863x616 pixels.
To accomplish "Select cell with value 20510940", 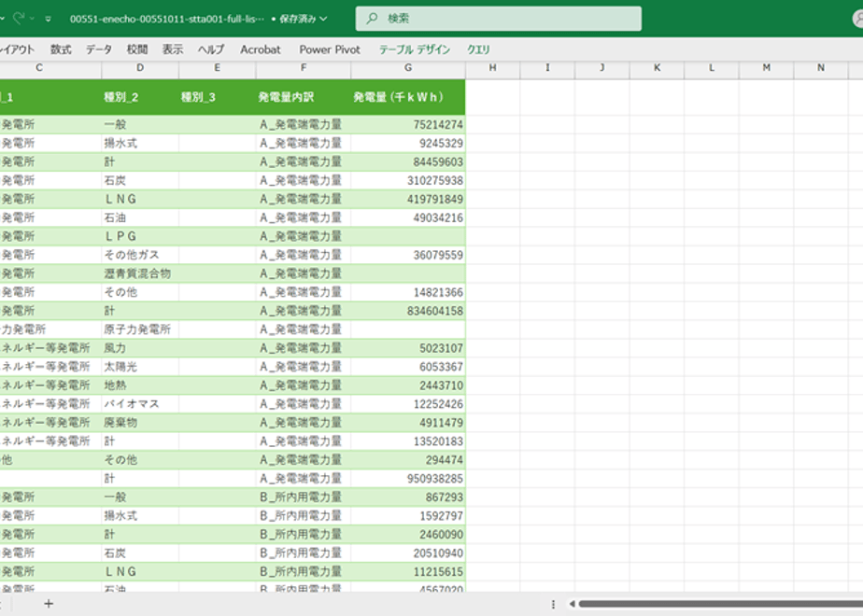I will [408, 553].
